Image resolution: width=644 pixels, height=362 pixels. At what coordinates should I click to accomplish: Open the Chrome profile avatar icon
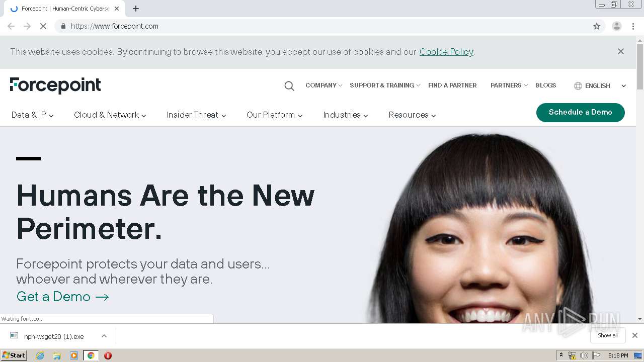(x=616, y=26)
